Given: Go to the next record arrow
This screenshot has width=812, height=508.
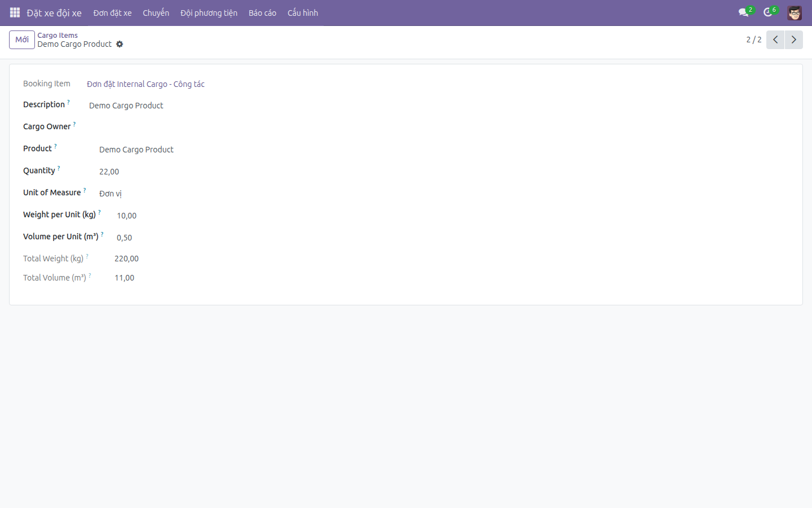Looking at the screenshot, I should tap(794, 40).
